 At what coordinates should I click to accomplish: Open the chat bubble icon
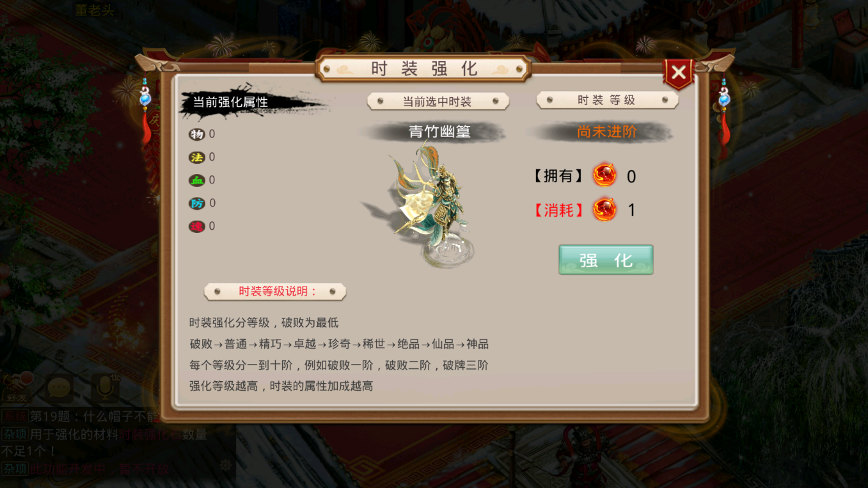(59, 388)
